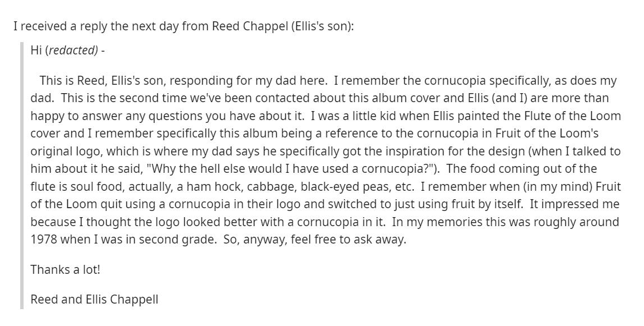Click the "Thanks a lot!" line
644x326 pixels.
tap(65, 270)
